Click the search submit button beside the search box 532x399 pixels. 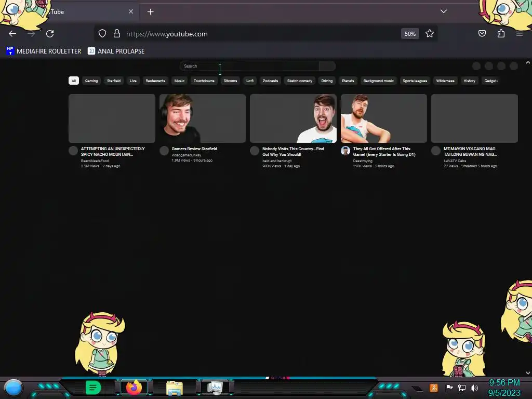327,66
